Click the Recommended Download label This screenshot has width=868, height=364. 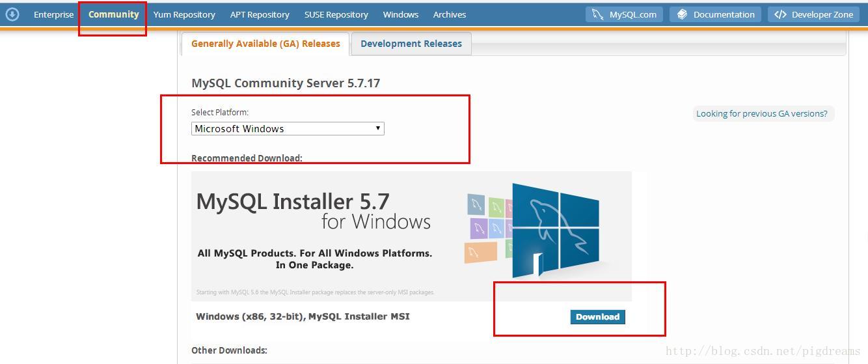[247, 158]
